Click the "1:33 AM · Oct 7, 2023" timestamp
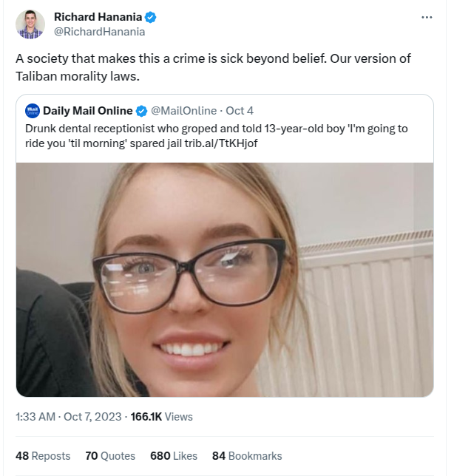454x476 pixels. (x=70, y=417)
